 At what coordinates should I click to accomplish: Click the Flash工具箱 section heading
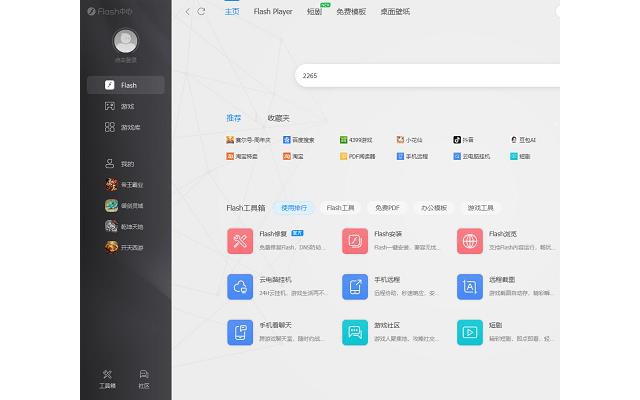[246, 208]
